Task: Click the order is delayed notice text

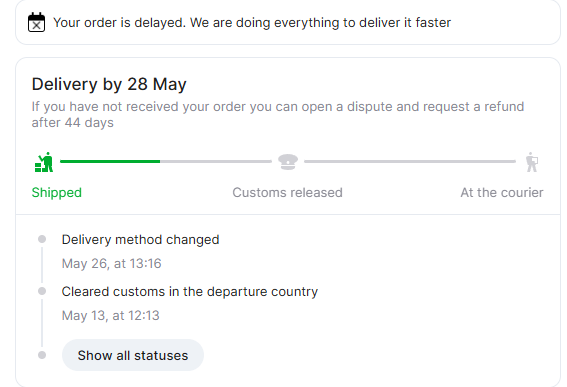Action: [x=252, y=22]
